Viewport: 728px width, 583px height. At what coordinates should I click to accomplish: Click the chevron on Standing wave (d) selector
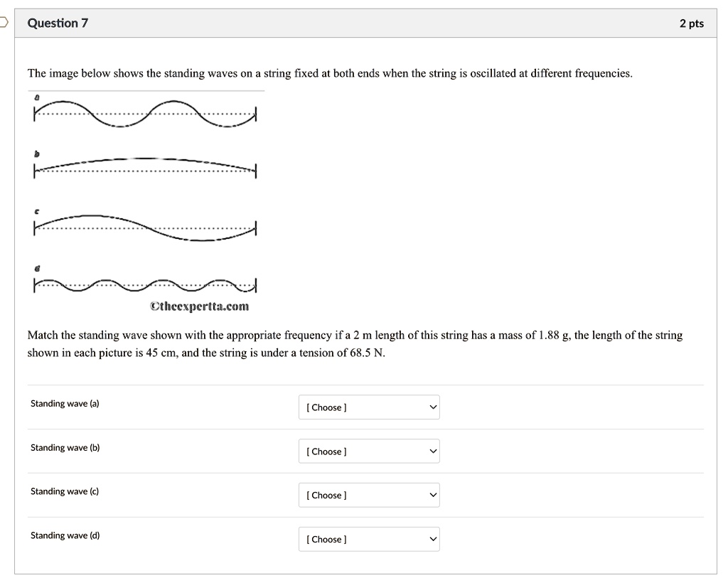pos(431,539)
